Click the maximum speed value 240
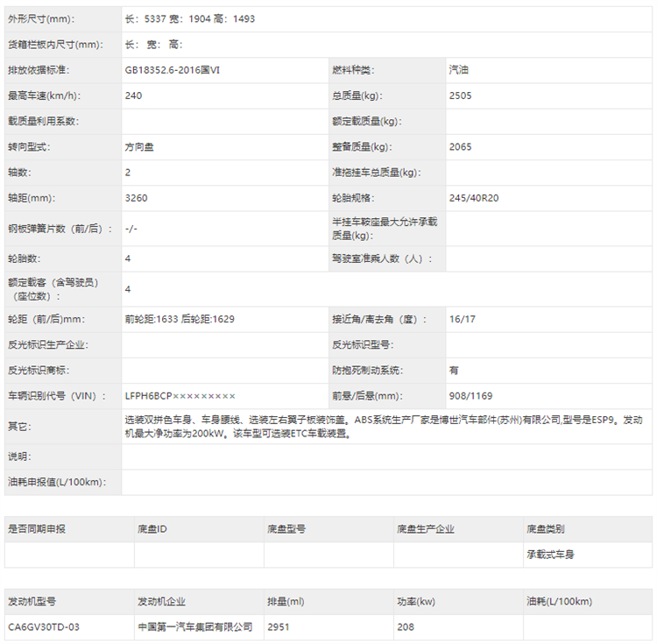 tap(133, 96)
